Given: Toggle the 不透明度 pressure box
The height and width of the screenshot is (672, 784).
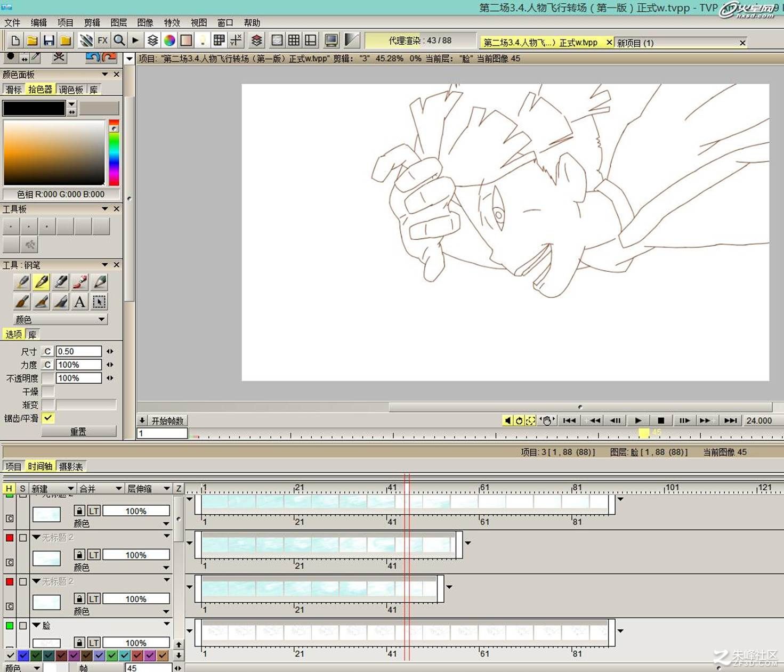Looking at the screenshot, I should (x=48, y=378).
